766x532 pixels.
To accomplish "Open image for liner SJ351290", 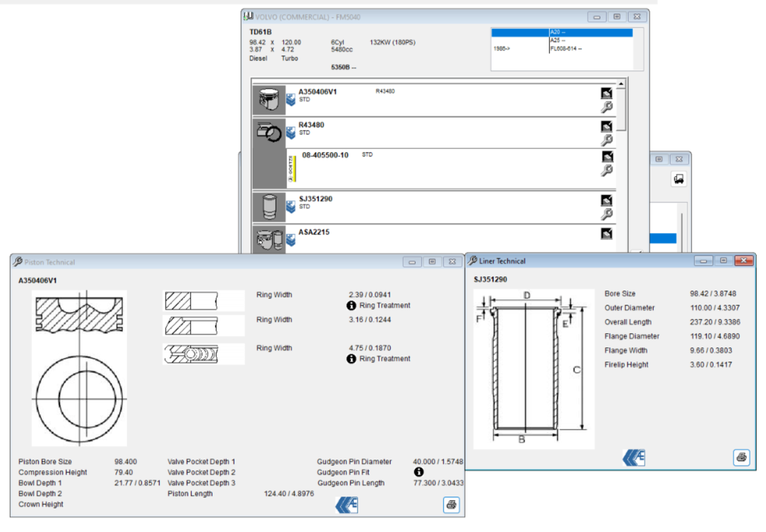I will pos(606,200).
